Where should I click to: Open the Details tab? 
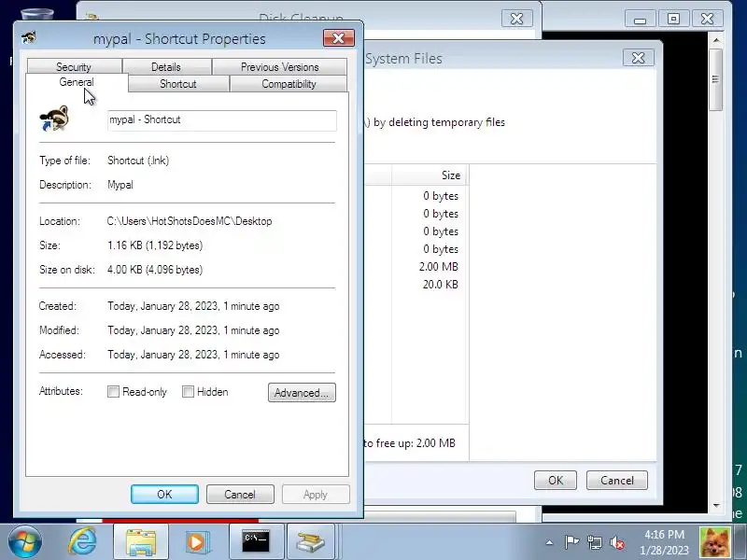coord(166,66)
